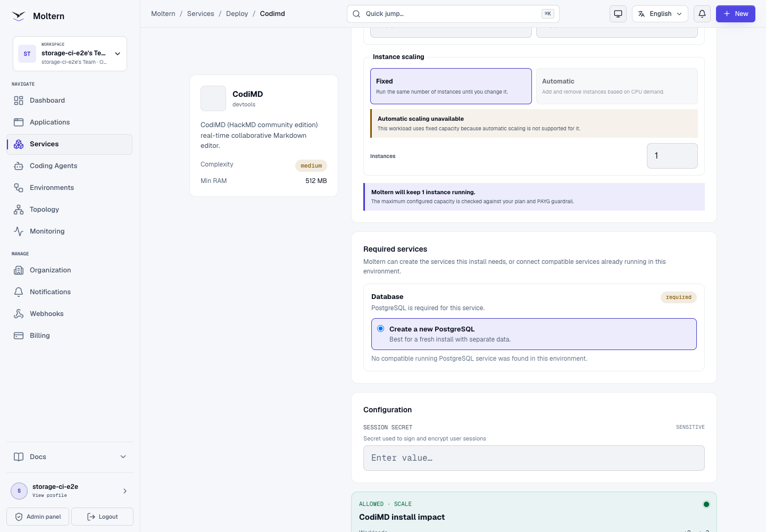Click the Moltern bird logo icon
This screenshot has height=532, width=766.
tap(19, 16)
